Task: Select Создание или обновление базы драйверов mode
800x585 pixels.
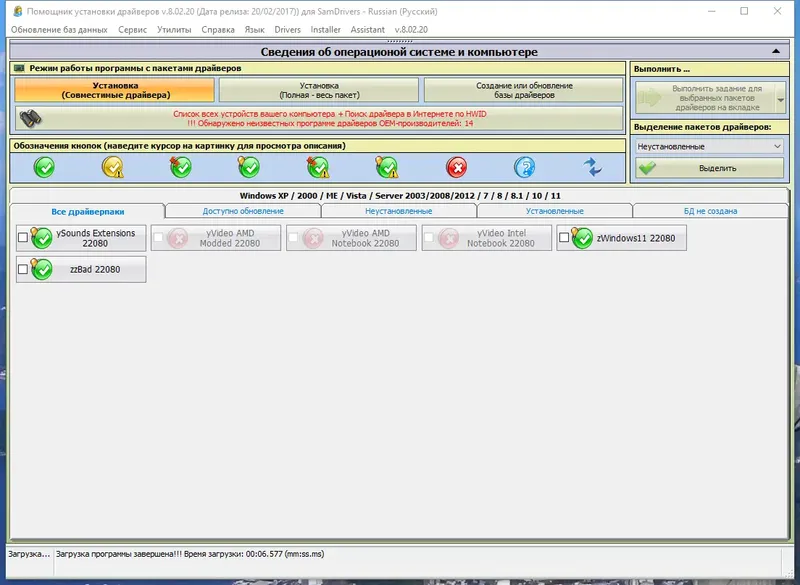Action: pyautogui.click(x=524, y=90)
